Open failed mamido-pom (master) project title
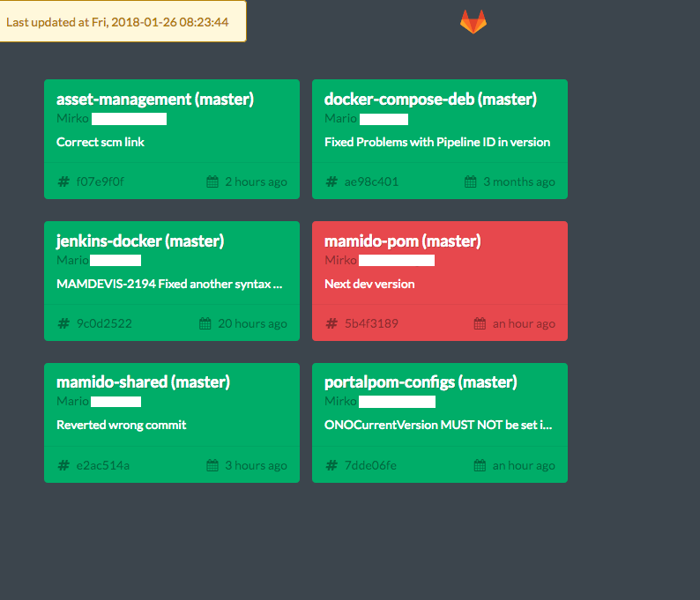The width and height of the screenshot is (700, 600). (403, 241)
